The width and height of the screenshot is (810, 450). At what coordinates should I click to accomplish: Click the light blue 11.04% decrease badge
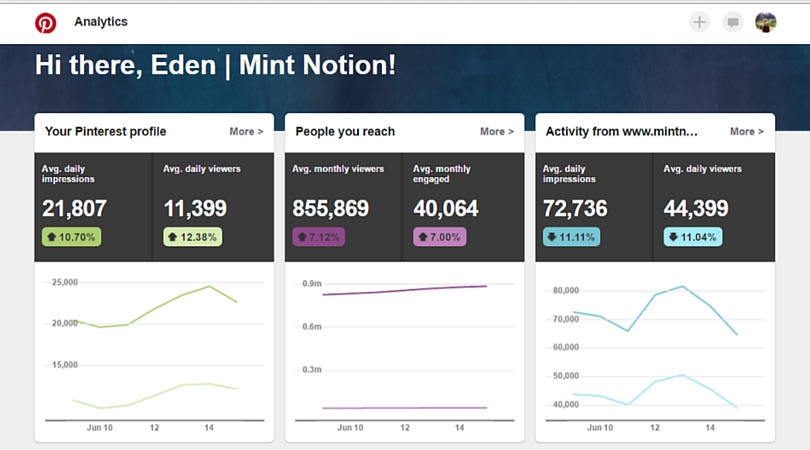(x=693, y=237)
